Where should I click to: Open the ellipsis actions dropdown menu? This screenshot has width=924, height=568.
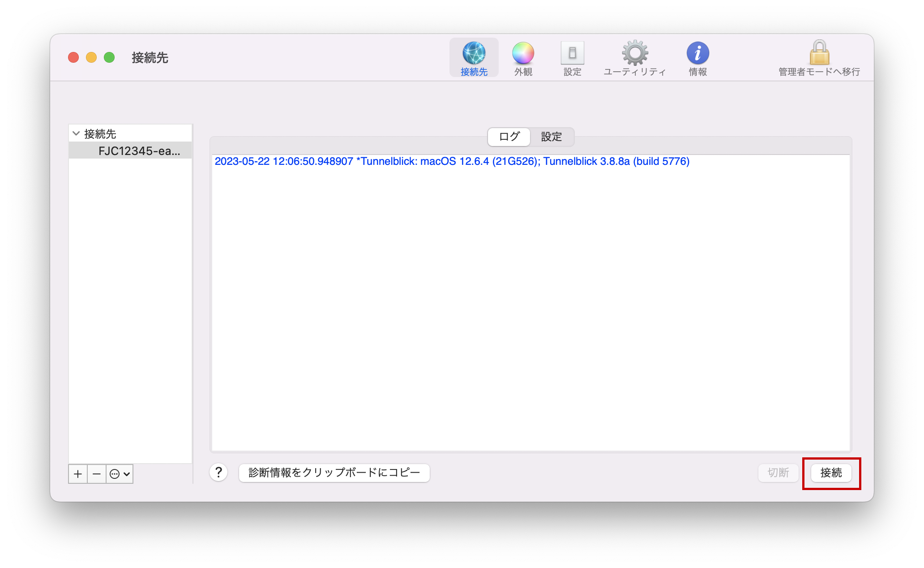(120, 474)
